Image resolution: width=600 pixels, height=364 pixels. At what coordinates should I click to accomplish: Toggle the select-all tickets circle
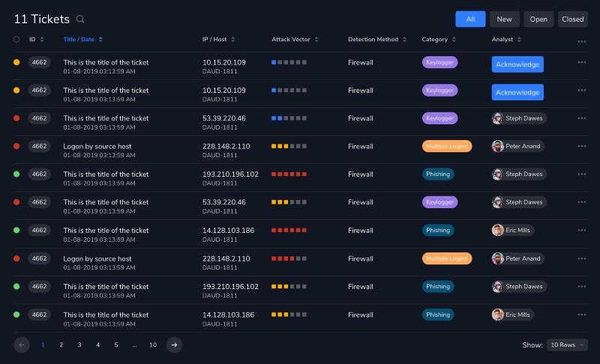(16, 40)
